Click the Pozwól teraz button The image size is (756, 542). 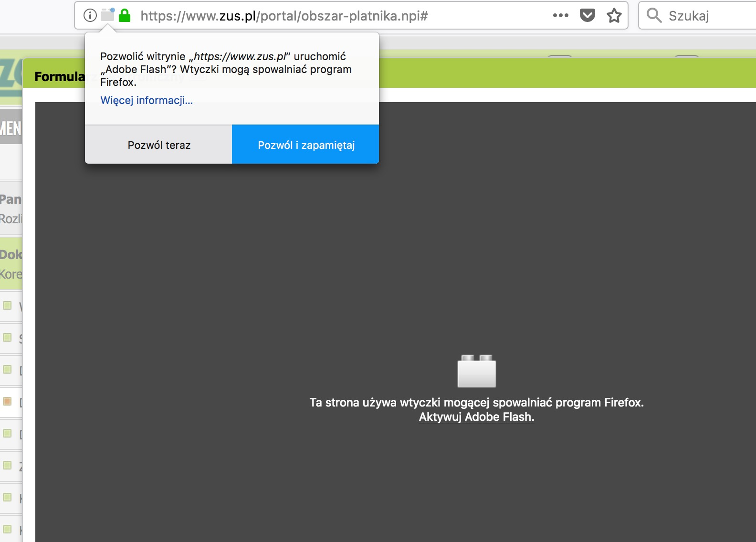158,145
